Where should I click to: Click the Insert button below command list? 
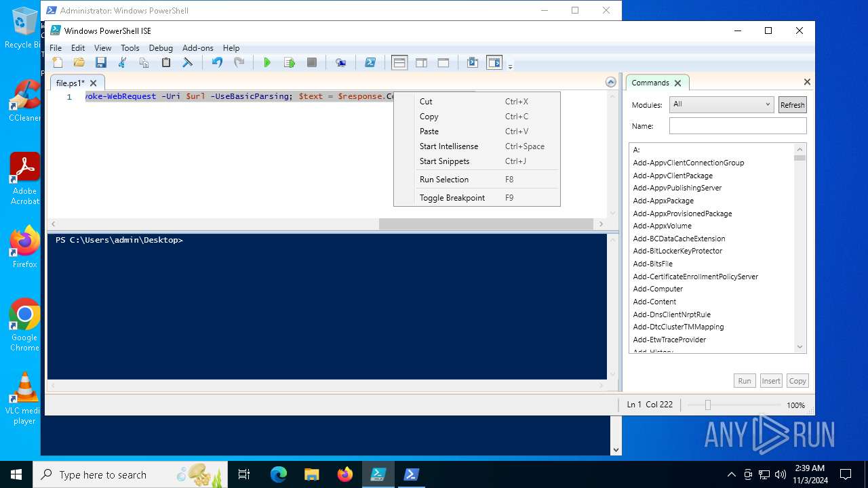[771, 381]
